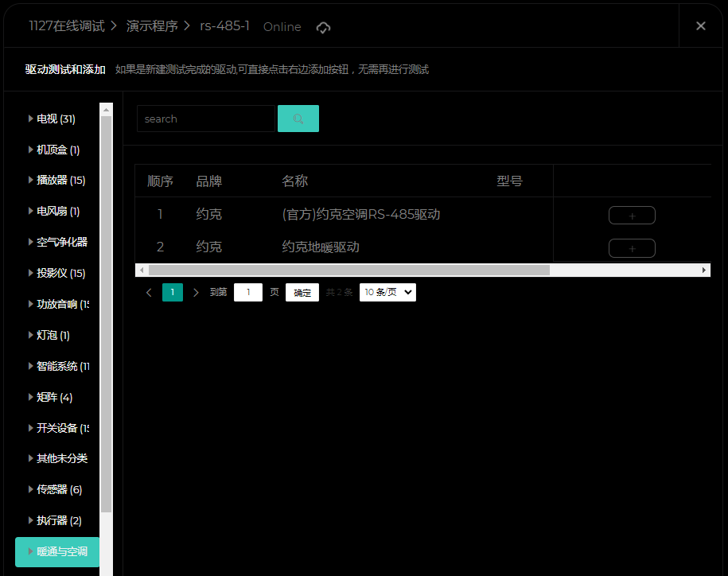Select the 传感器 (6) category

tap(59, 490)
